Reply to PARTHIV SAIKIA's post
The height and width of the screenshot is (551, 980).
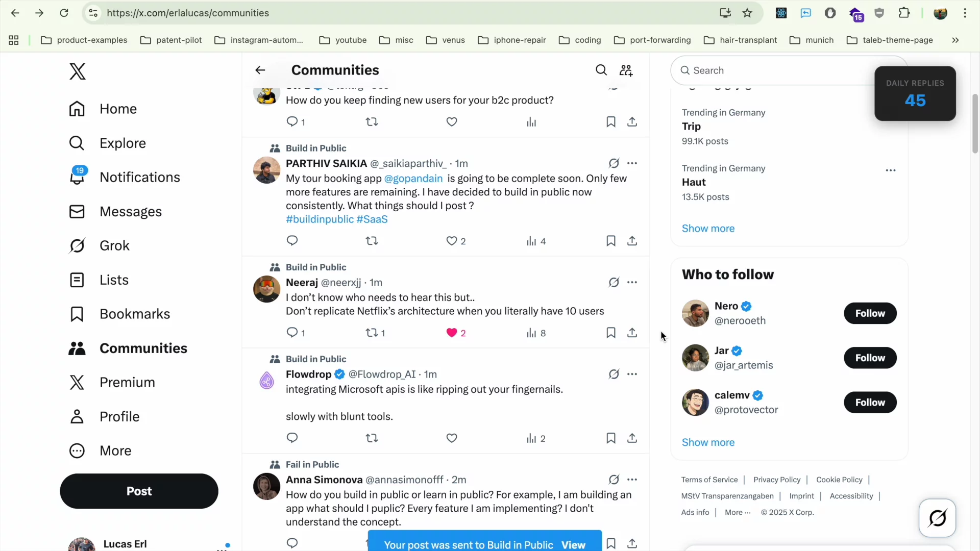coord(291,240)
